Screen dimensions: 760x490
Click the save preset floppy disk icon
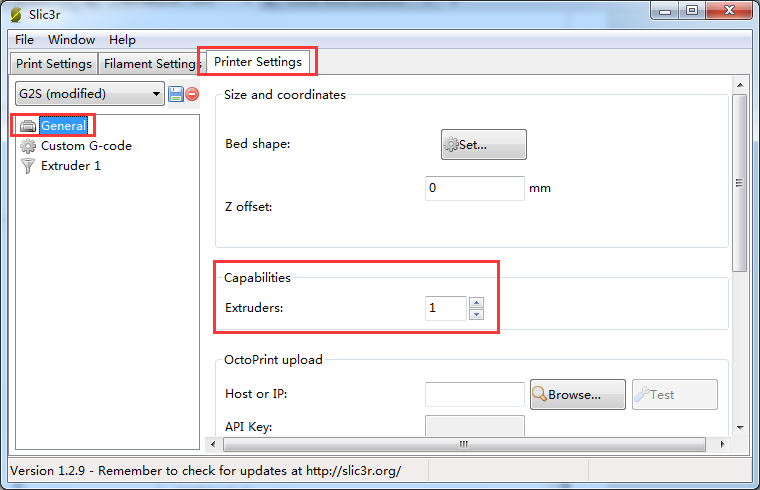(175, 94)
